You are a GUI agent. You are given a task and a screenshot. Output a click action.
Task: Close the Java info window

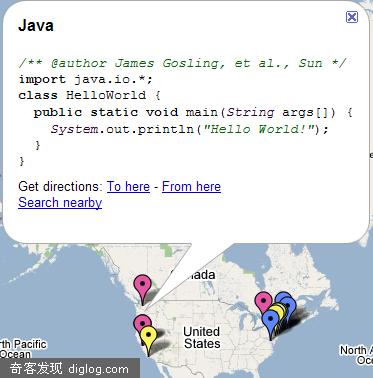(x=352, y=17)
